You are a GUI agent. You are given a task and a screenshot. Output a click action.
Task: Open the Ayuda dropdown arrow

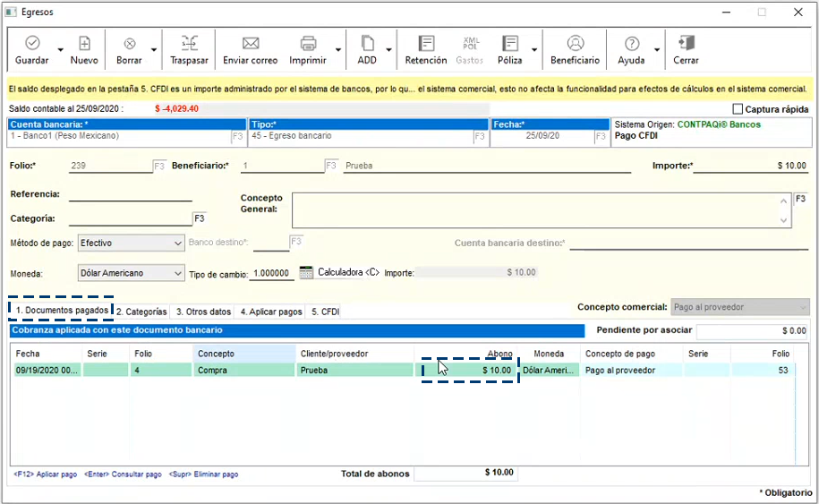click(x=657, y=50)
